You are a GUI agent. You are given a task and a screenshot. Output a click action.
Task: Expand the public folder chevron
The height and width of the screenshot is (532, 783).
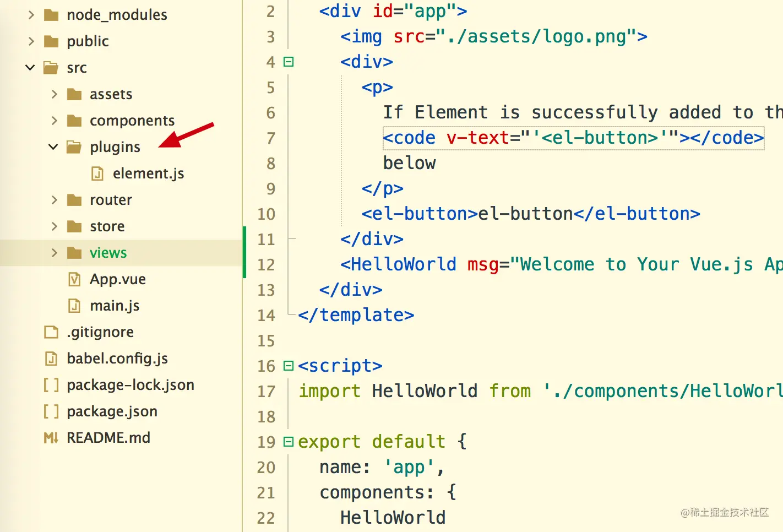click(x=31, y=41)
